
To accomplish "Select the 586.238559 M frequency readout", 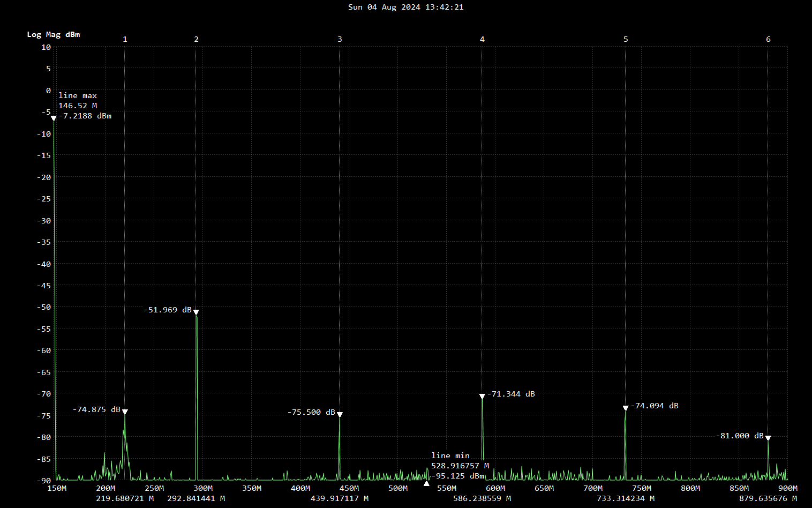I will pos(482,498).
